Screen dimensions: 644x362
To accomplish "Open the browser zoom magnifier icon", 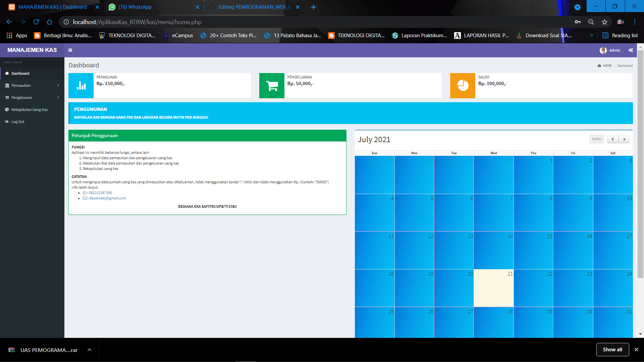I will [591, 22].
